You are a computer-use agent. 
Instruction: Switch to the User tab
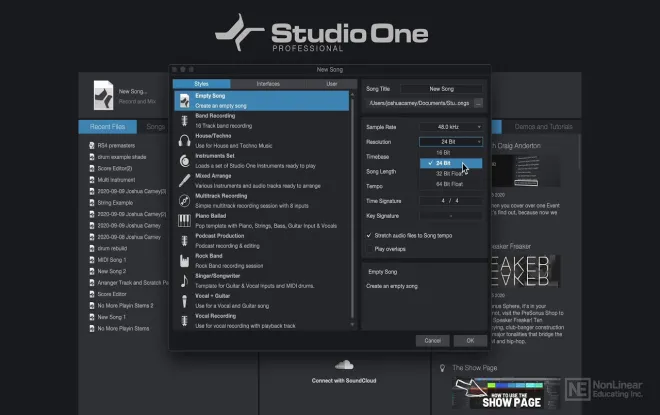[332, 84]
